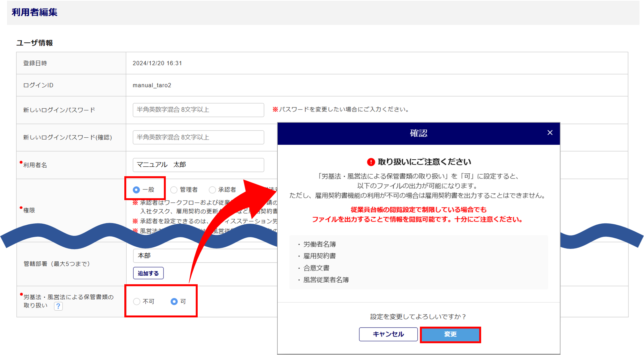Image resolution: width=644 pixels, height=355 pixels.
Task: Select the 管理者 permission radio button
Action: tap(174, 190)
